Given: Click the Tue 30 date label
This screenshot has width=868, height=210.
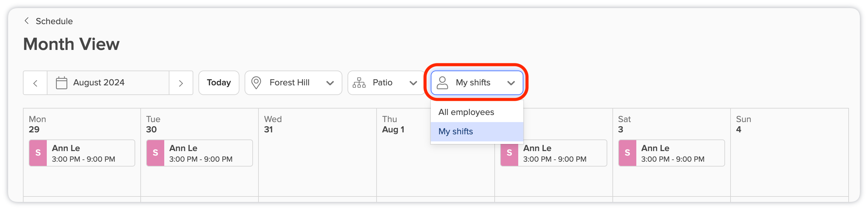Looking at the screenshot, I should 153,124.
